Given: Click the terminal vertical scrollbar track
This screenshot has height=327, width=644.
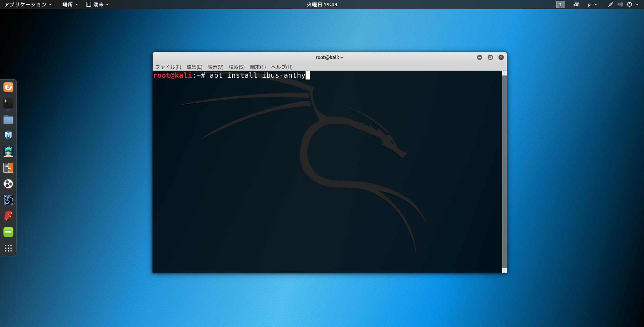Looking at the screenshot, I should 504,172.
